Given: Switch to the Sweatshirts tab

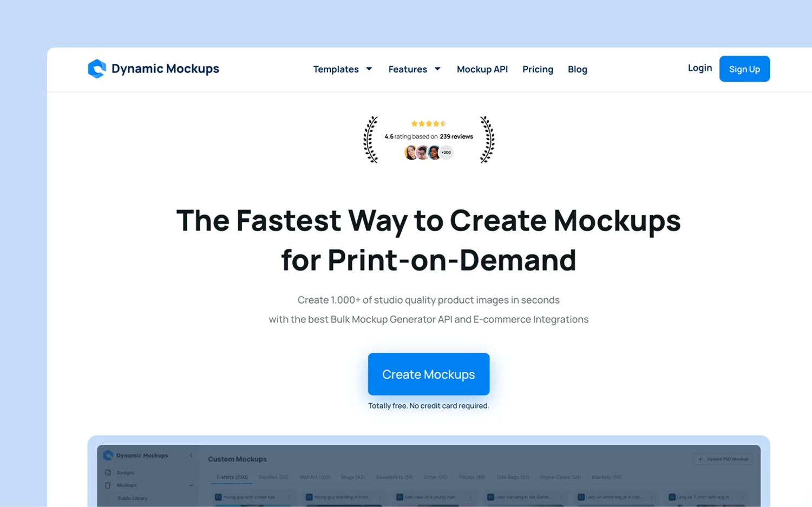Looking at the screenshot, I should pyautogui.click(x=394, y=477).
